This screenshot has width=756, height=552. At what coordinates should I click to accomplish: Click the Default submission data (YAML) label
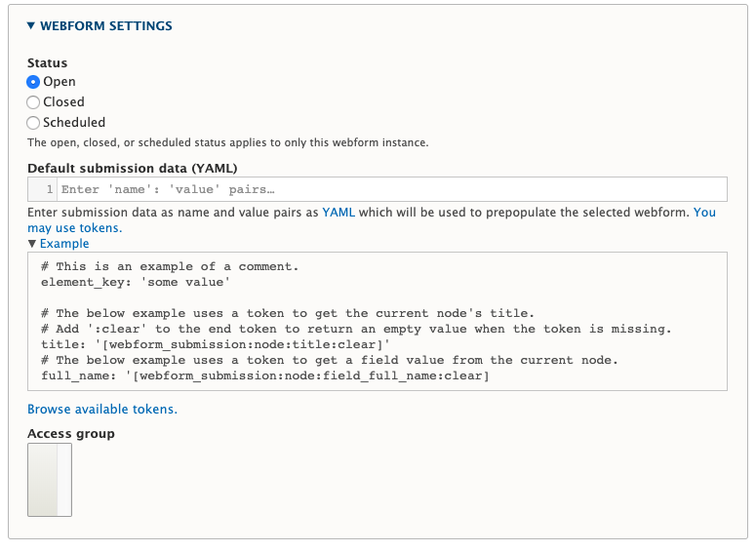(133, 169)
